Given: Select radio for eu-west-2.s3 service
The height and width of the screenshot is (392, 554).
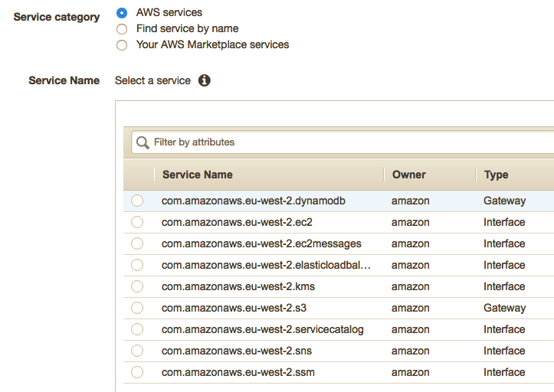Looking at the screenshot, I should [x=137, y=308].
